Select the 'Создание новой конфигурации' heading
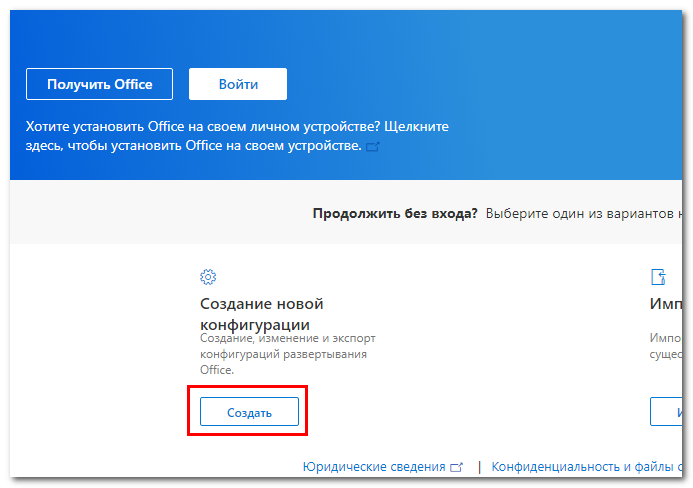 click(x=262, y=314)
